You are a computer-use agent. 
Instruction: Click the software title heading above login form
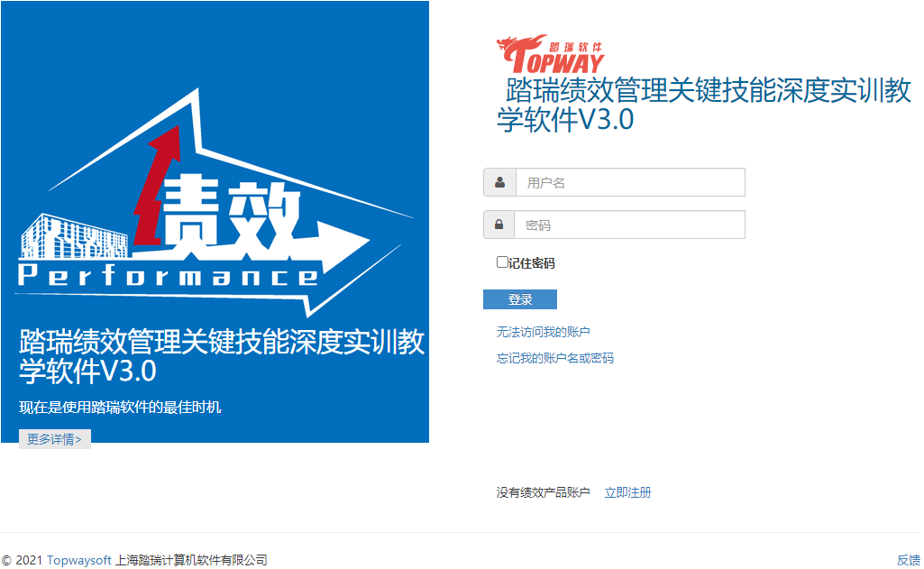click(704, 105)
